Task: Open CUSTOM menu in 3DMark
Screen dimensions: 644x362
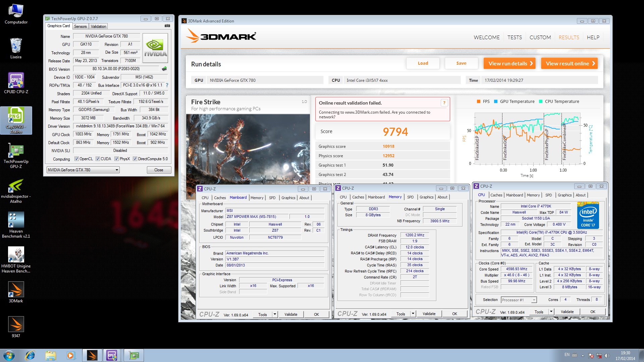Action: 540,38
